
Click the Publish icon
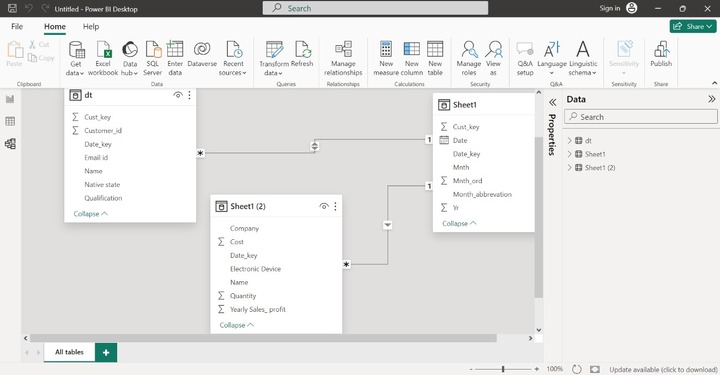coord(661,54)
